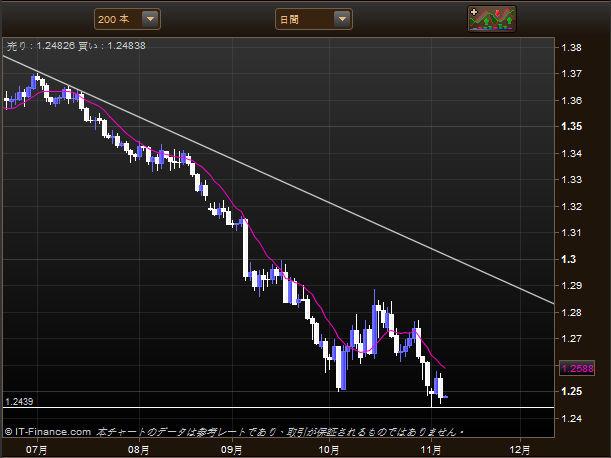This screenshot has height=458, width=611.
Task: Click the 1.32 price axis label
Action: click(571, 206)
